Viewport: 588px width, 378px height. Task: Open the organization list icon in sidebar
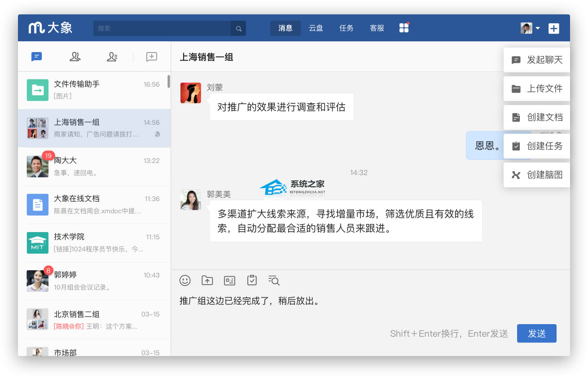pos(112,57)
